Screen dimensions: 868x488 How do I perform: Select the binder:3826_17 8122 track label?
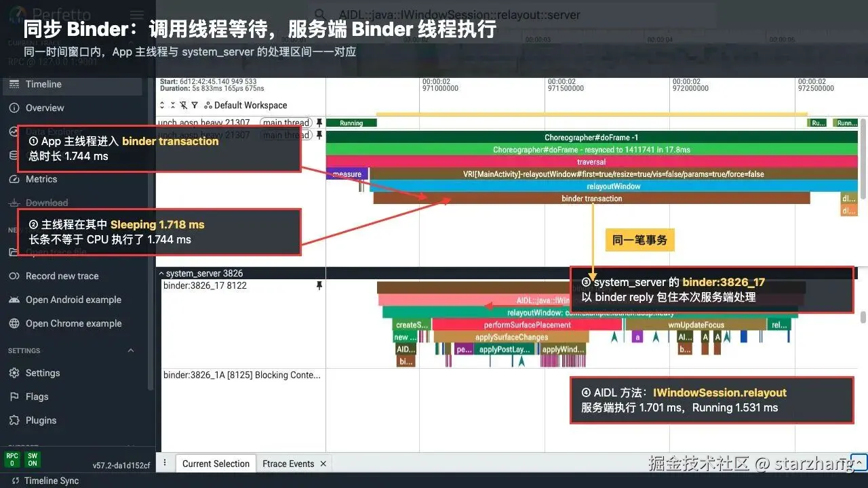205,285
